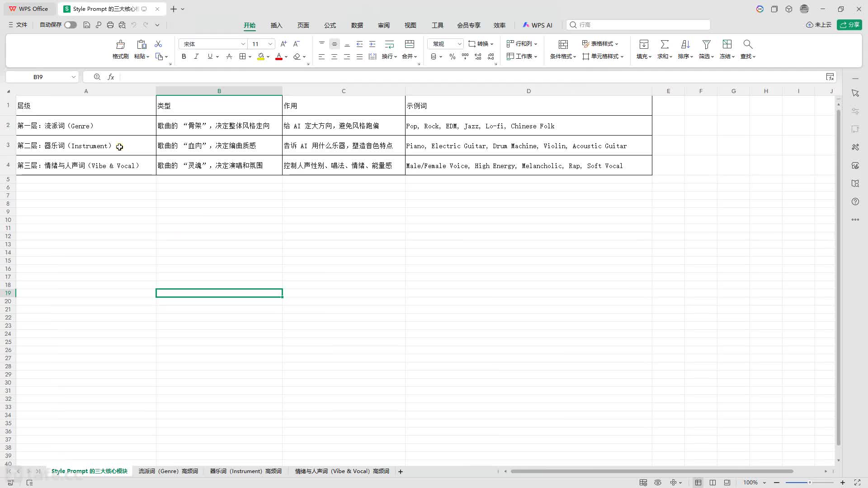Switch to the 流派词 (Genre) 高频词 sheet tab
This screenshot has width=868, height=488.
tap(168, 471)
